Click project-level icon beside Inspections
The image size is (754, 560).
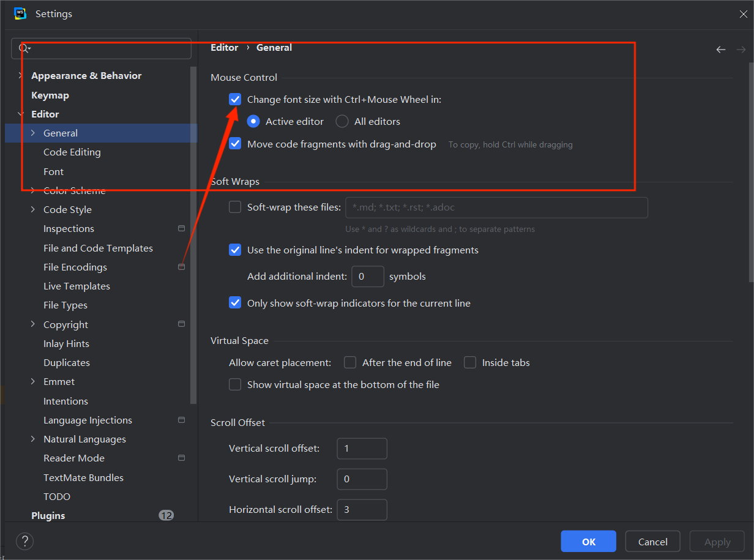coord(181,228)
